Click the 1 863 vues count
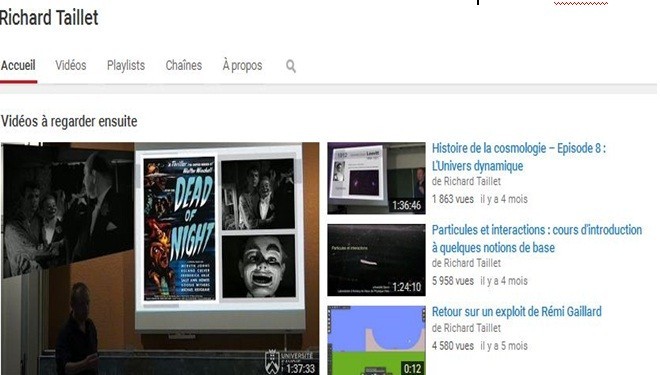This screenshot has width=660, height=375. coord(452,199)
